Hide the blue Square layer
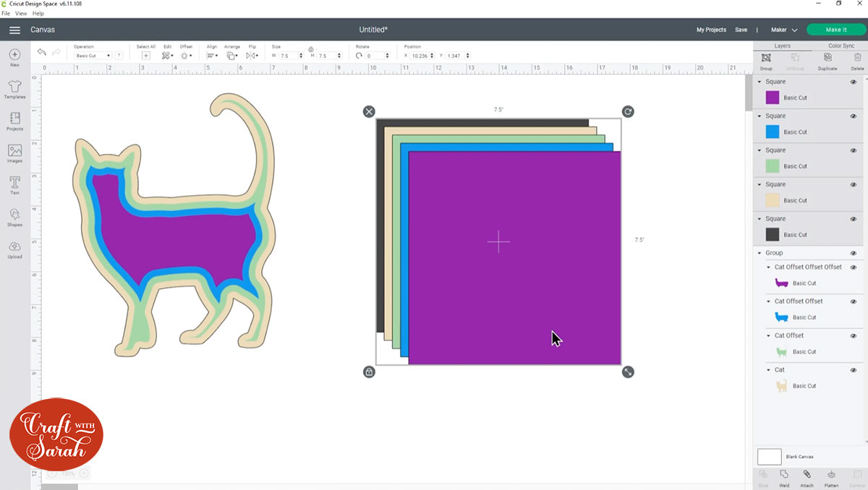The image size is (868, 490). tap(853, 116)
